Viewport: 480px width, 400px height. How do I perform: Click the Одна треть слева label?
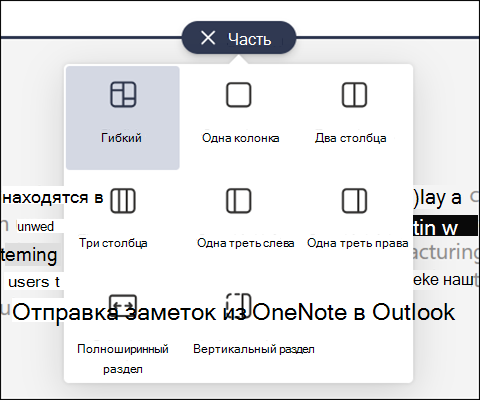(246, 243)
